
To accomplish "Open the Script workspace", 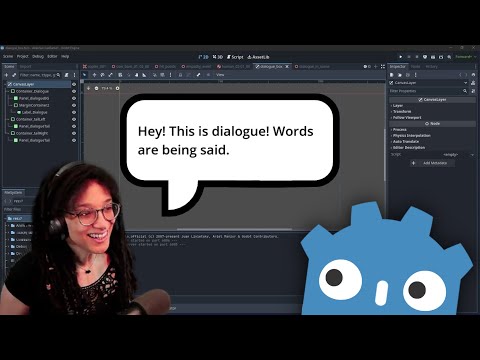I will 235,57.
